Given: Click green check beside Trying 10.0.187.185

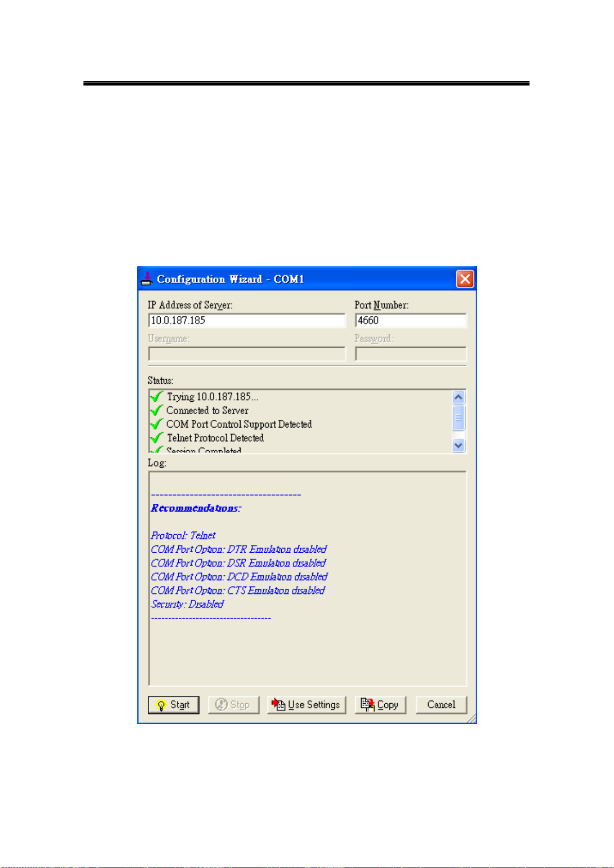Looking at the screenshot, I should 157,397.
